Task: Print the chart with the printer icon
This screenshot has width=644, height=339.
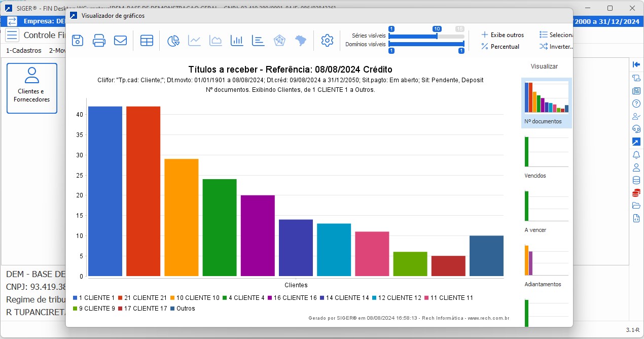Action: [99, 41]
